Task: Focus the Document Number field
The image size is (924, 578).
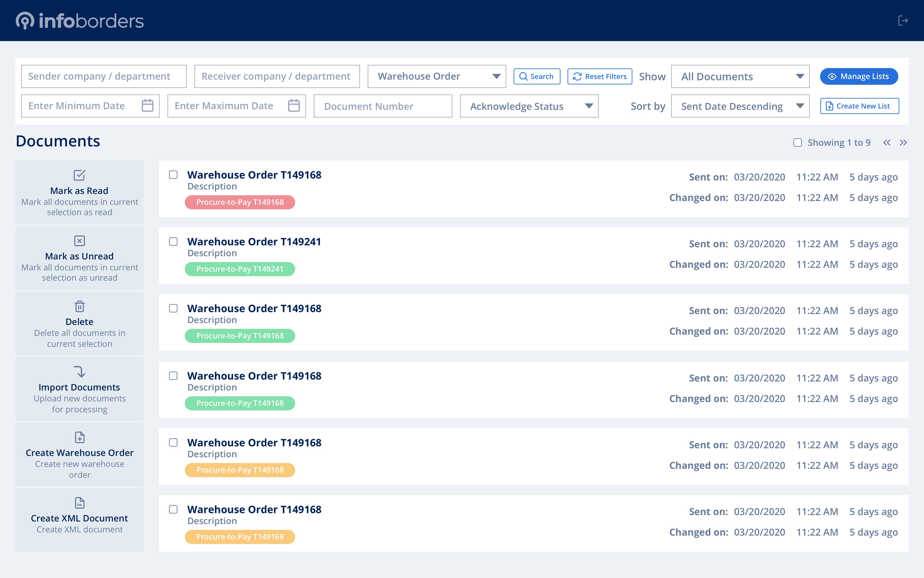Action: (383, 106)
